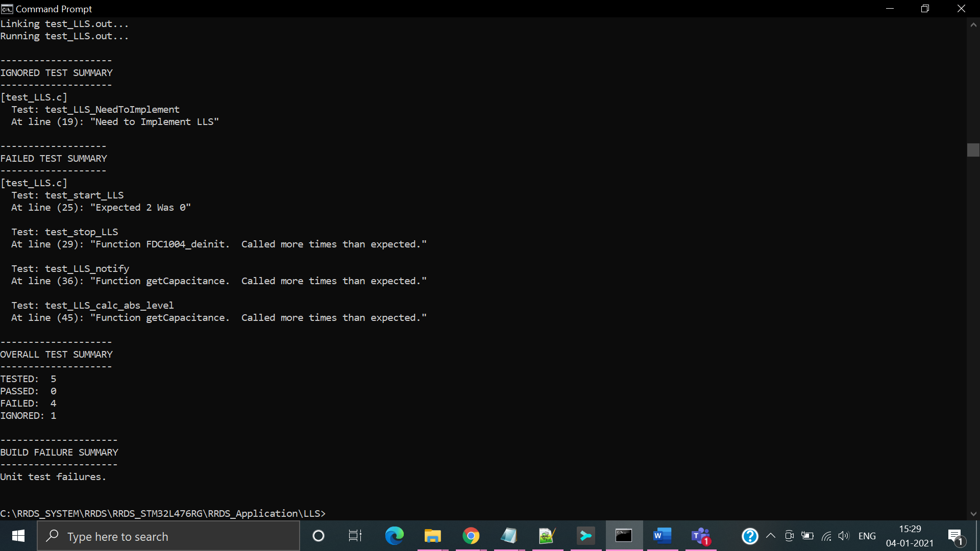Click the console scroll-down arrow
This screenshot has width=980, height=551.
(x=973, y=514)
